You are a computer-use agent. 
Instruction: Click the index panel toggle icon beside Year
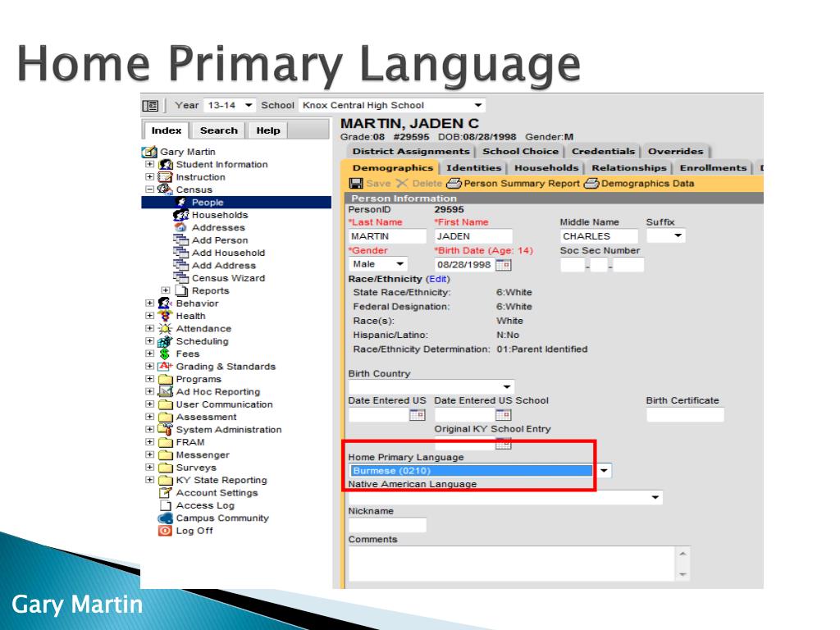click(150, 106)
